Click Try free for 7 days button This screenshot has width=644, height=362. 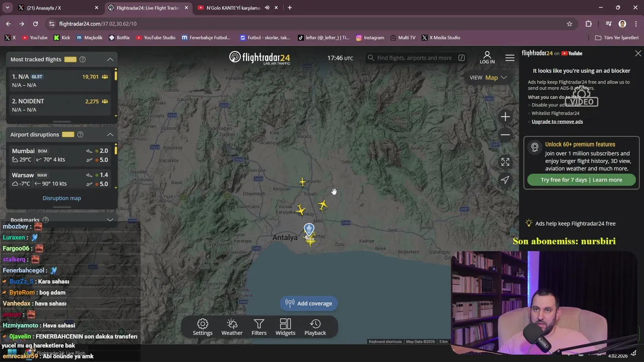click(x=582, y=180)
